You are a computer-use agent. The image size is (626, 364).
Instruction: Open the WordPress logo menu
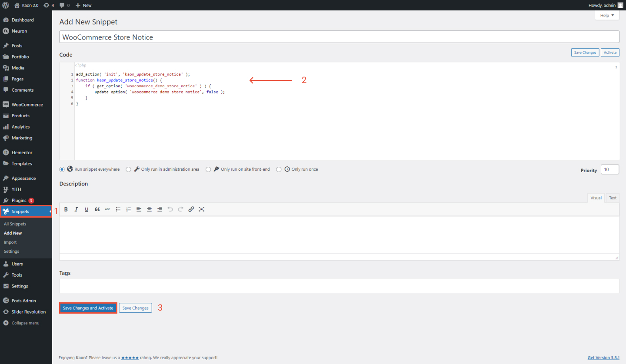[x=5, y=5]
